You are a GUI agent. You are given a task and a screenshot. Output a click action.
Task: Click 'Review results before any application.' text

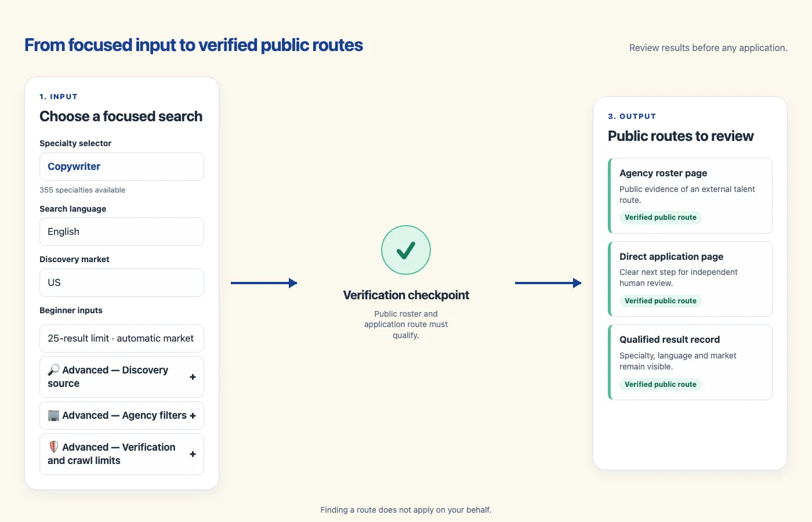(x=708, y=48)
